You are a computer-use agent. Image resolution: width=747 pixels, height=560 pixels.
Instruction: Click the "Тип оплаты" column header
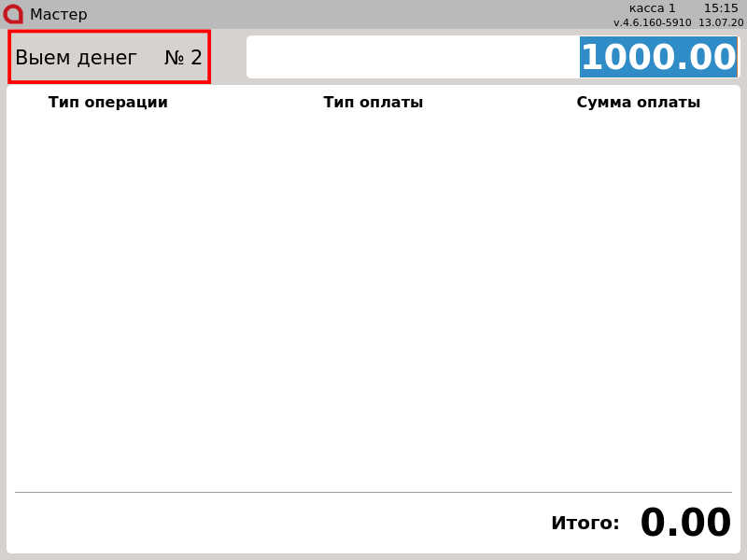pyautogui.click(x=373, y=103)
